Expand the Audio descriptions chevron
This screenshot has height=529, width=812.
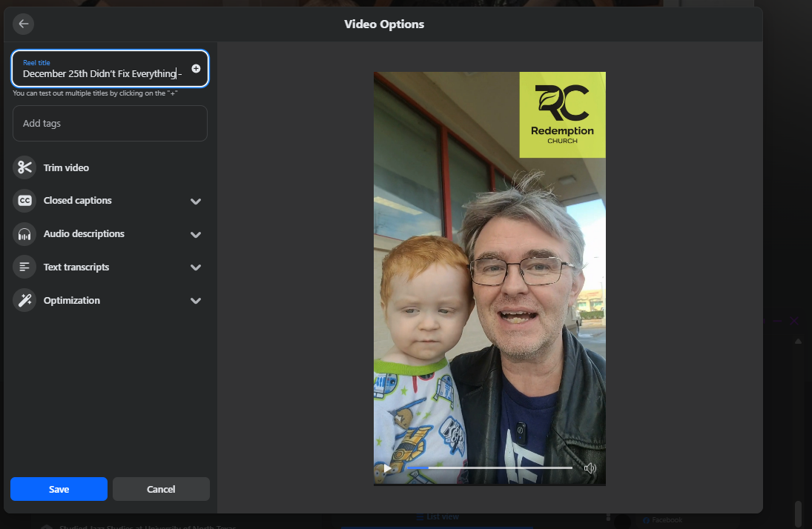pos(196,235)
